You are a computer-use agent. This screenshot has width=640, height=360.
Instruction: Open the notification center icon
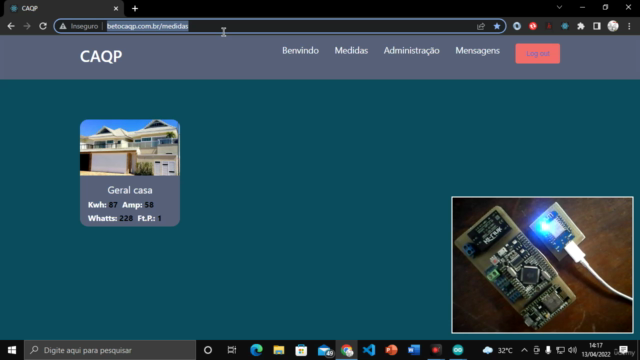pos(623,350)
